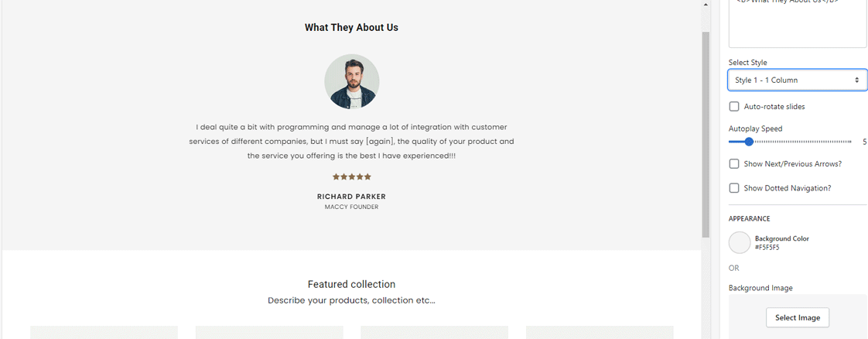
Task: Click "Describe your products, collection etc..." text
Action: [351, 300]
